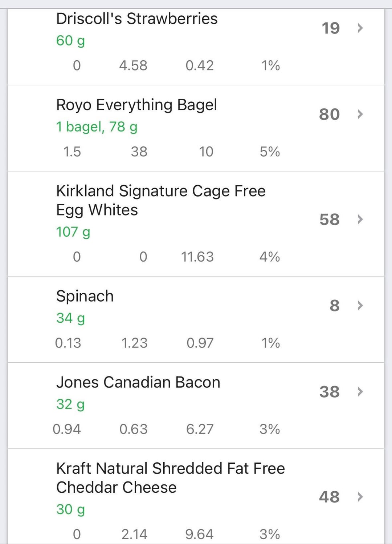This screenshot has height=544, width=392.
Task: Tap Kraft Natural Shredded Fat Free Cheddar
Action: [170, 477]
